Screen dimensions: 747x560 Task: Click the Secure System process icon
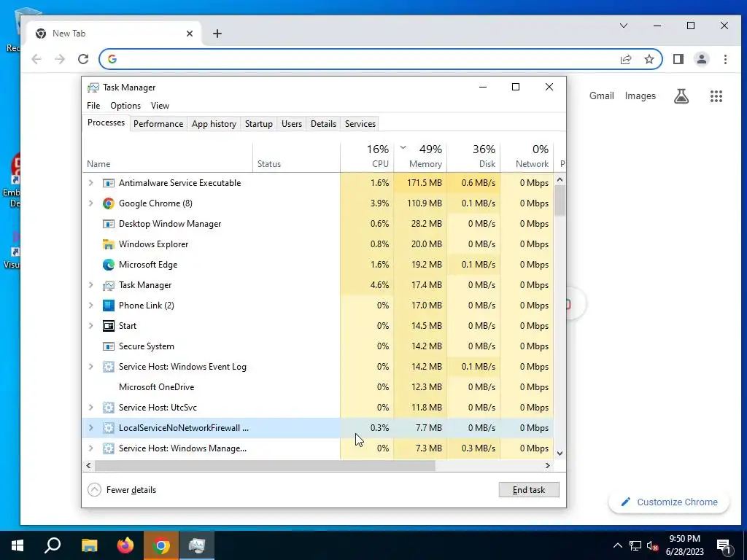click(109, 346)
